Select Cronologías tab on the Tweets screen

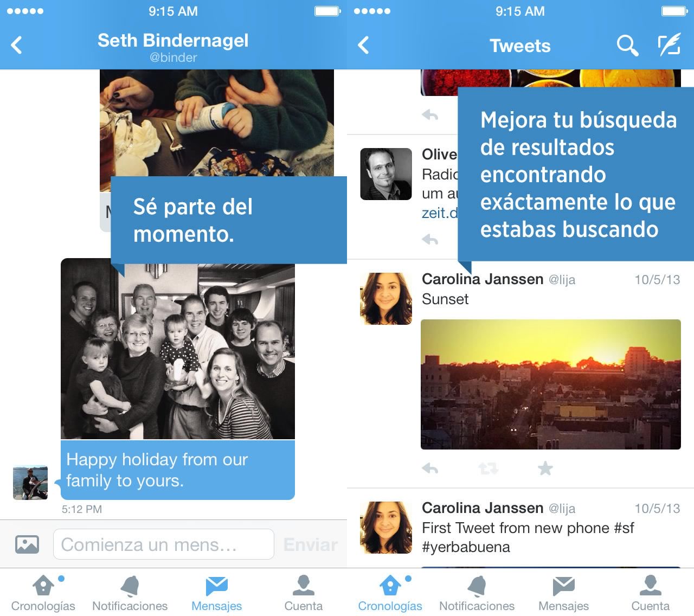click(390, 593)
